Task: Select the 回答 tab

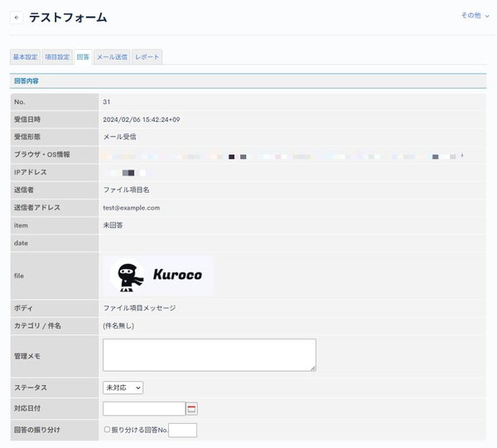Action: coord(83,57)
